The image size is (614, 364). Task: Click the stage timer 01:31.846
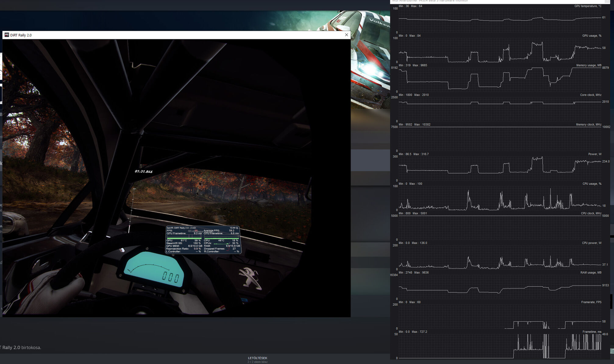coord(144,172)
